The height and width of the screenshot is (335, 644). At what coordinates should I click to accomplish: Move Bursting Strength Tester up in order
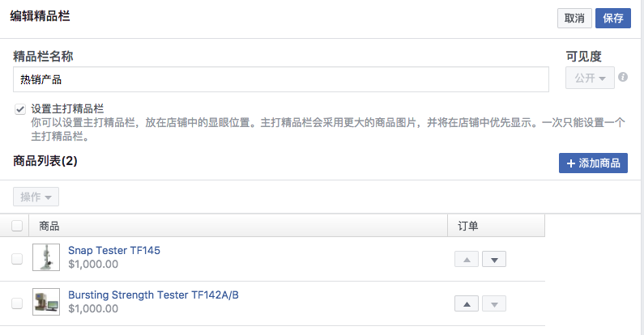tap(466, 303)
